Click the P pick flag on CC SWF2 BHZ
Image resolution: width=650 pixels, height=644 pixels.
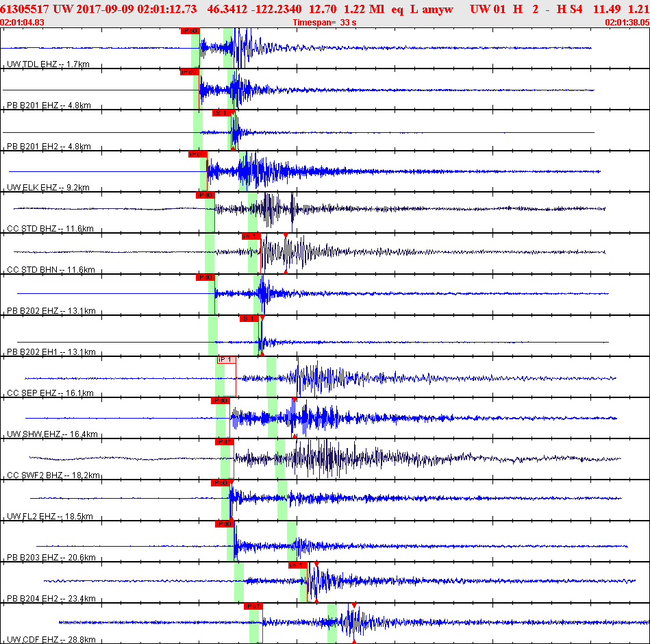[224, 442]
